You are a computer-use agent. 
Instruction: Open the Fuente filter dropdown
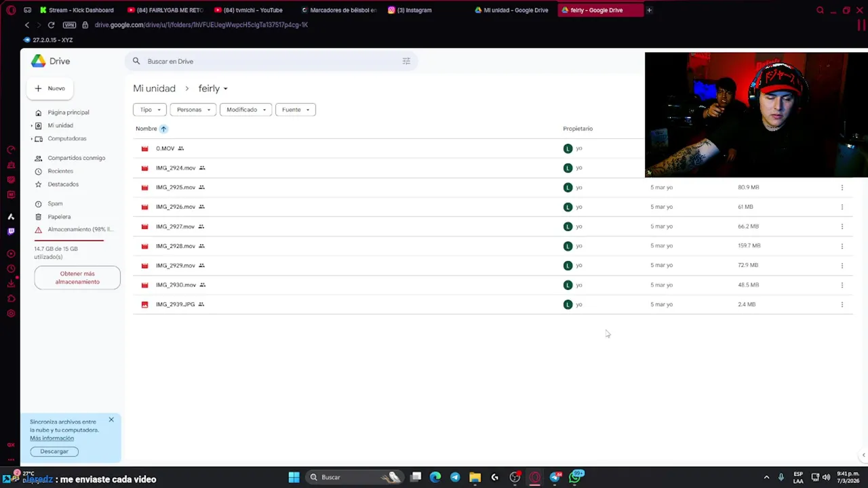click(296, 110)
